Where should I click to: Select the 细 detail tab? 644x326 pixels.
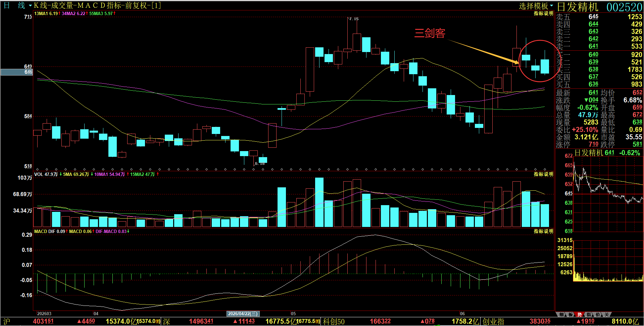point(562,315)
